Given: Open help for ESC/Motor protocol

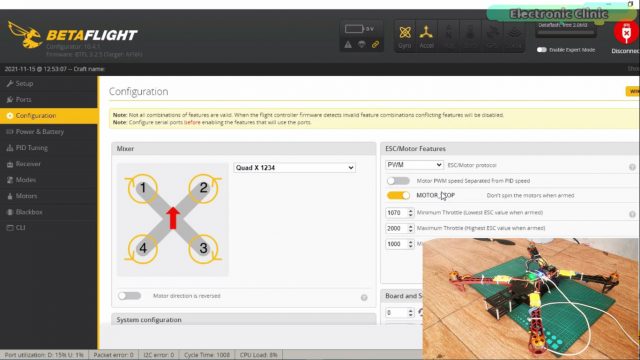Looking at the screenshot, I should (x=632, y=167).
